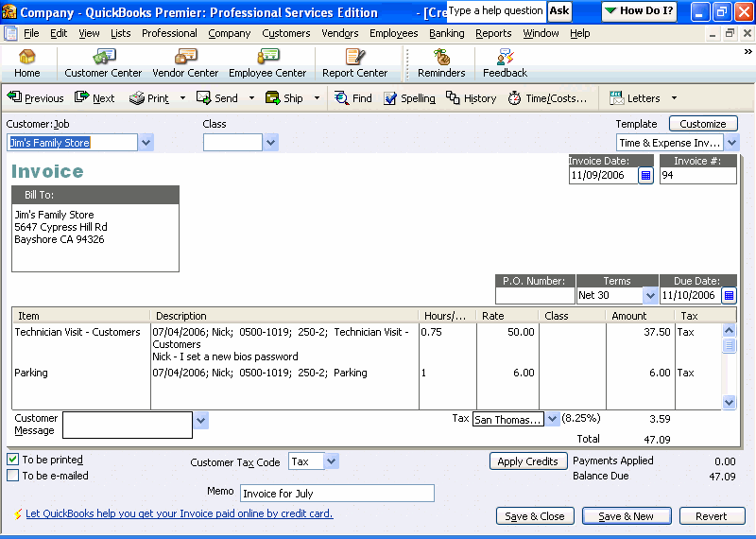Click the Save & Close button
Screen dimensions: 756x539
click(x=534, y=516)
